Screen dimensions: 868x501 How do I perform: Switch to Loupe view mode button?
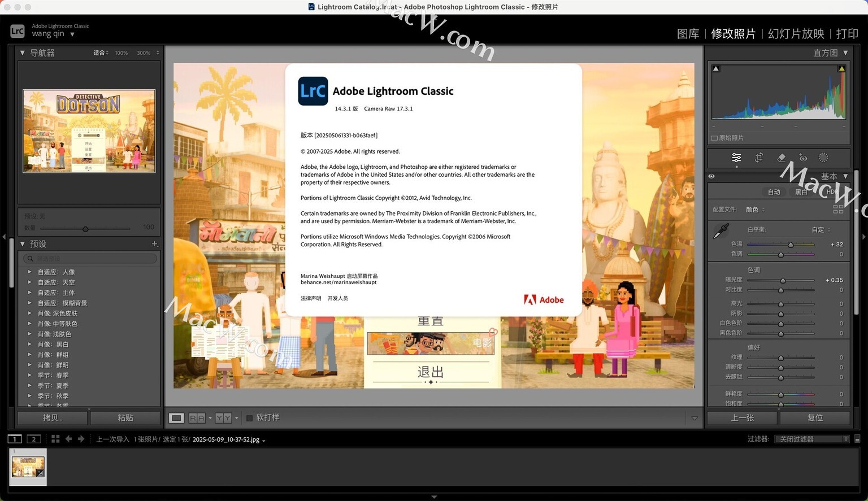(x=176, y=418)
